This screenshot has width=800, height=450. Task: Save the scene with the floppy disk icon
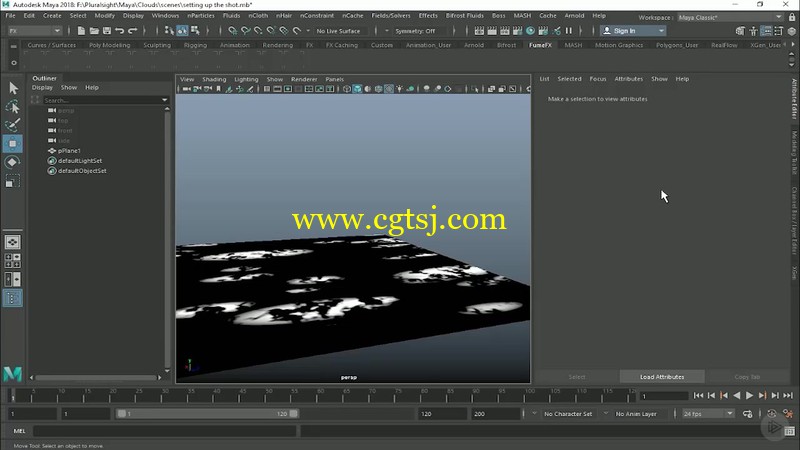(x=107, y=31)
